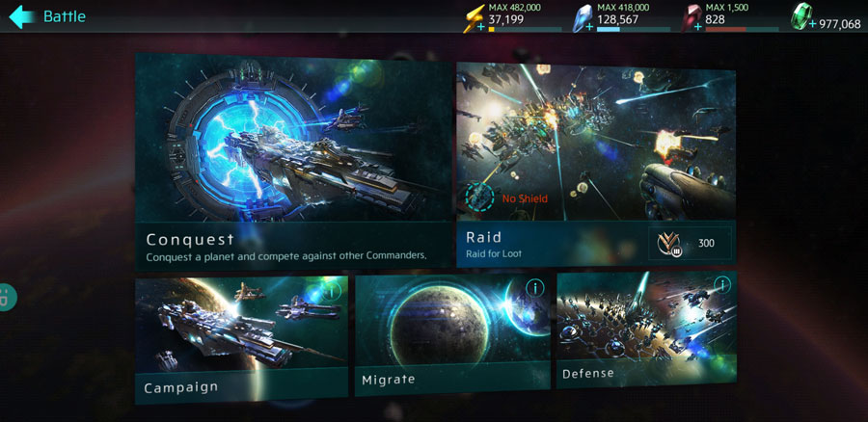Select the Conquest mode panel

pyautogui.click(x=293, y=161)
